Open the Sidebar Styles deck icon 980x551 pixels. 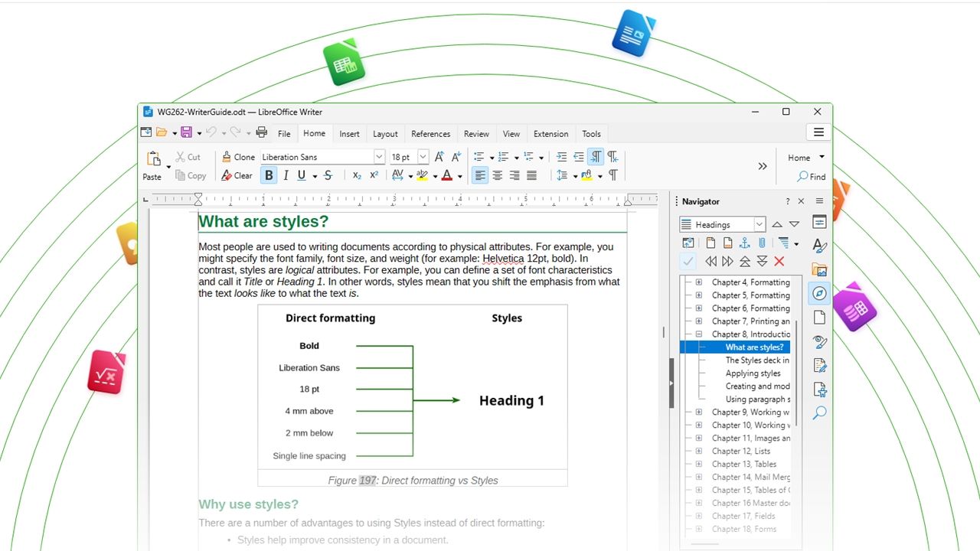click(x=819, y=246)
